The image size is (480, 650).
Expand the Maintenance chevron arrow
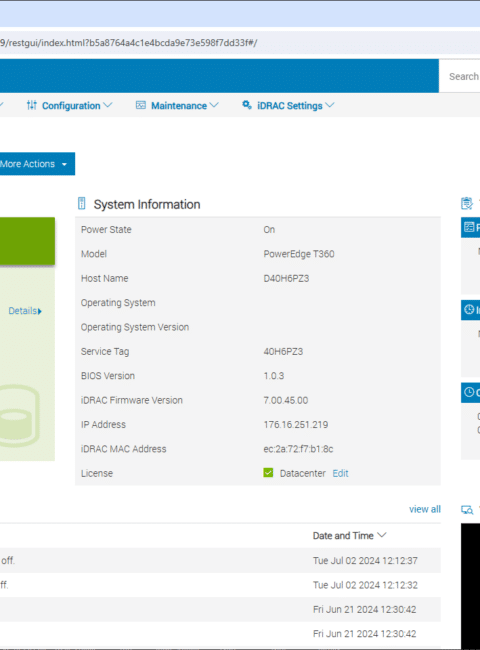pyautogui.click(x=214, y=105)
